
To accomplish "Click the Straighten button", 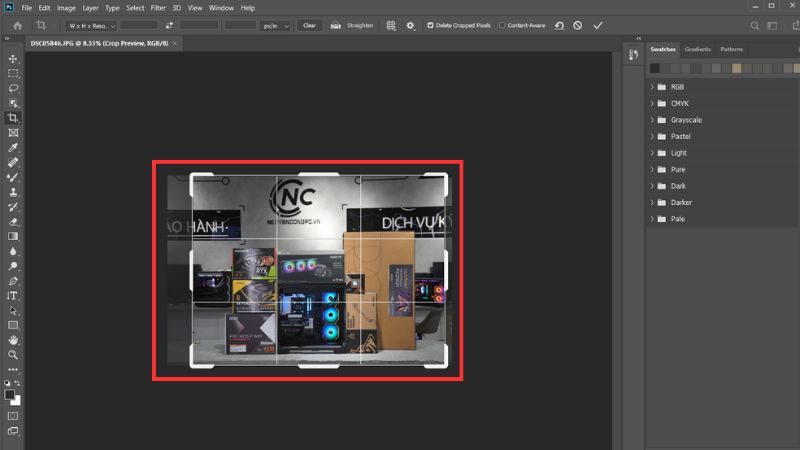I will click(x=358, y=25).
